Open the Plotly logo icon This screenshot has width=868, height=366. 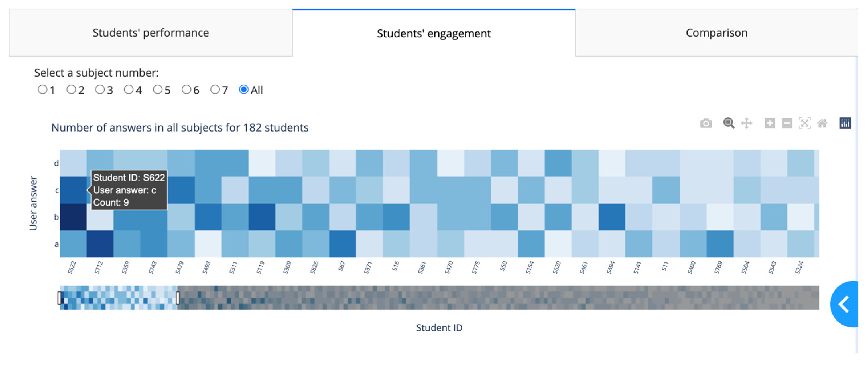845,123
